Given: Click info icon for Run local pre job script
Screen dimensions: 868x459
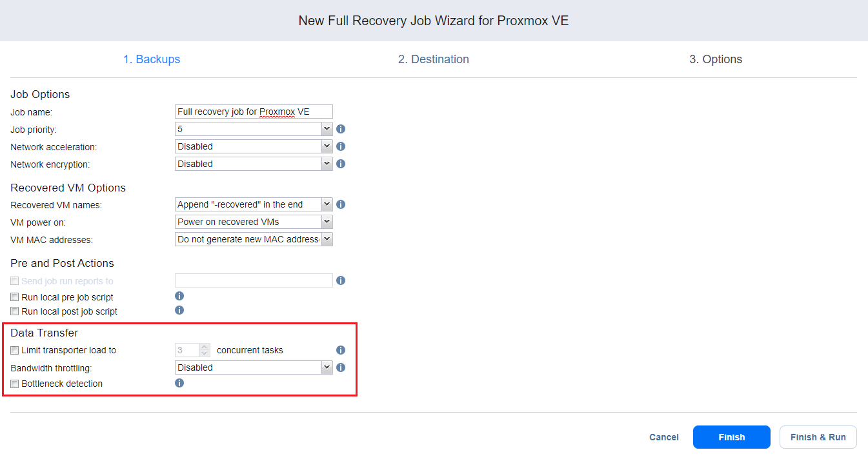Looking at the screenshot, I should pyautogui.click(x=179, y=296).
